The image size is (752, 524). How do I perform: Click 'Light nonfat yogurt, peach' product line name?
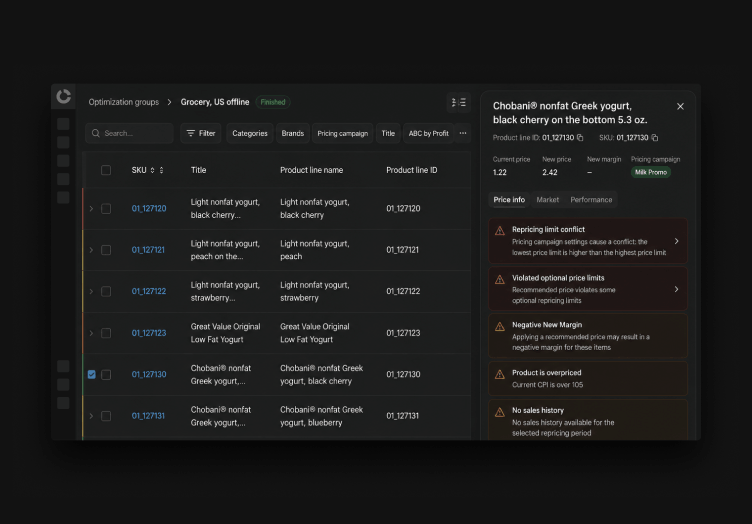click(x=315, y=250)
